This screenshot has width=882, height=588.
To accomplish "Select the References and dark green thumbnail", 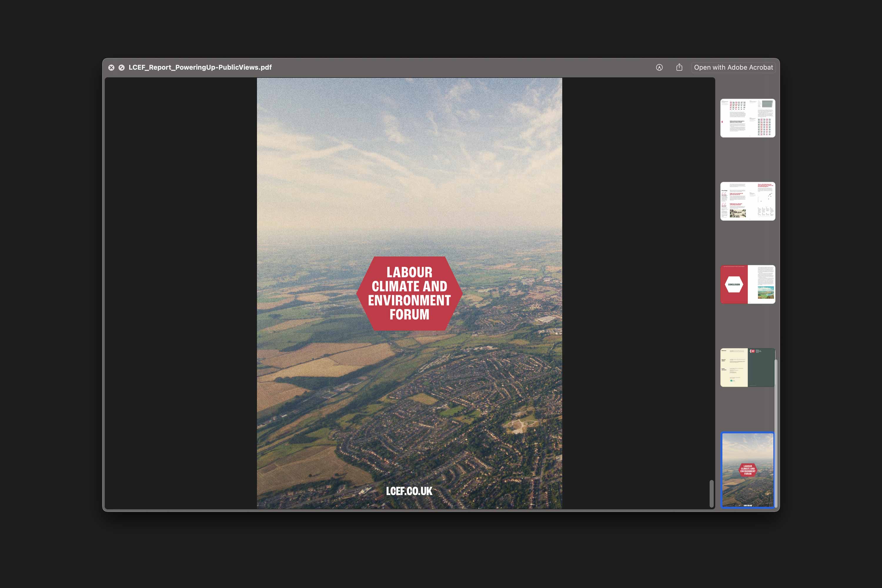I will coord(747,367).
